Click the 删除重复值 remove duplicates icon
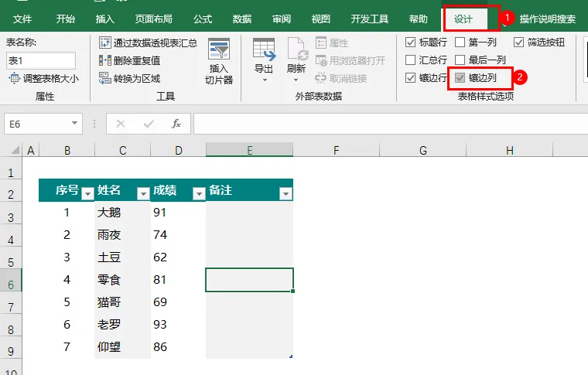588x375 pixels. coord(105,60)
